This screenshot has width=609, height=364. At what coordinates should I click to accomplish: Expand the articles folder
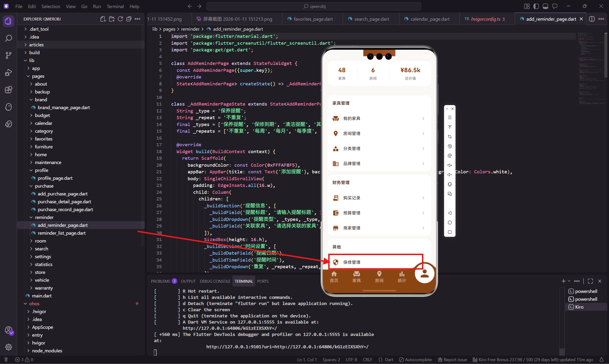pyautogui.click(x=81, y=45)
